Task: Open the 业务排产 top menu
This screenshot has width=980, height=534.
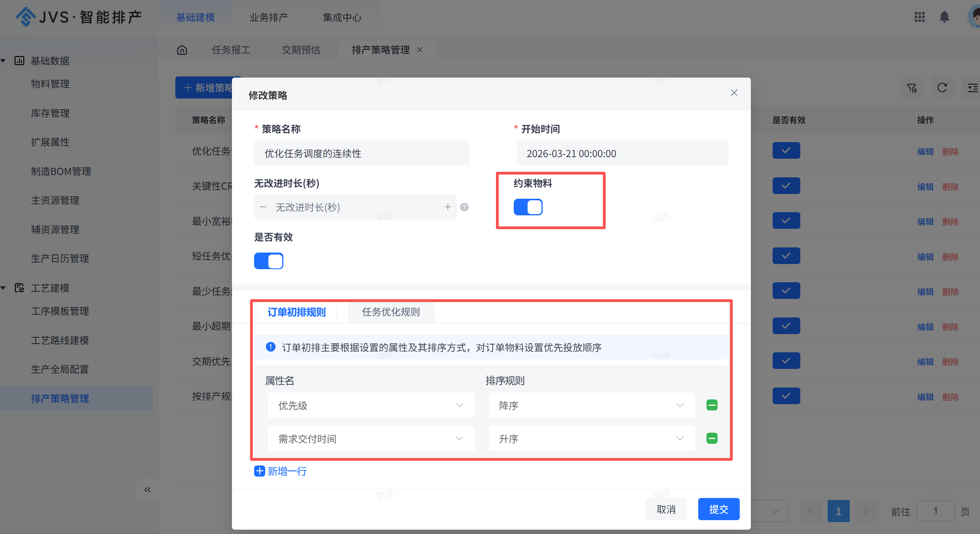Action: click(268, 17)
